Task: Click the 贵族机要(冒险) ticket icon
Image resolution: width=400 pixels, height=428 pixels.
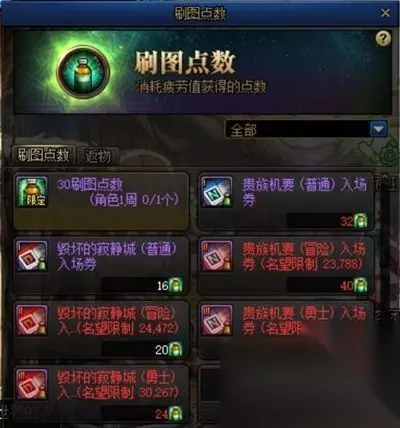Action: point(217,256)
